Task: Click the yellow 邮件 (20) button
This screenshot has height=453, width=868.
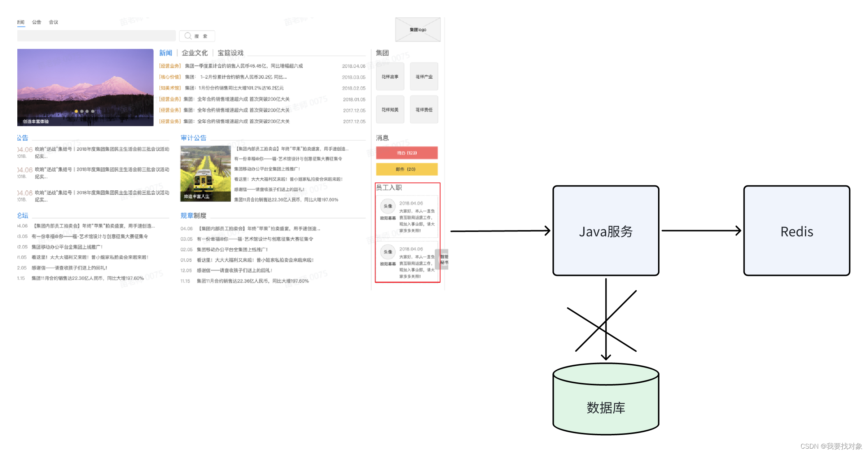Action: pyautogui.click(x=407, y=169)
